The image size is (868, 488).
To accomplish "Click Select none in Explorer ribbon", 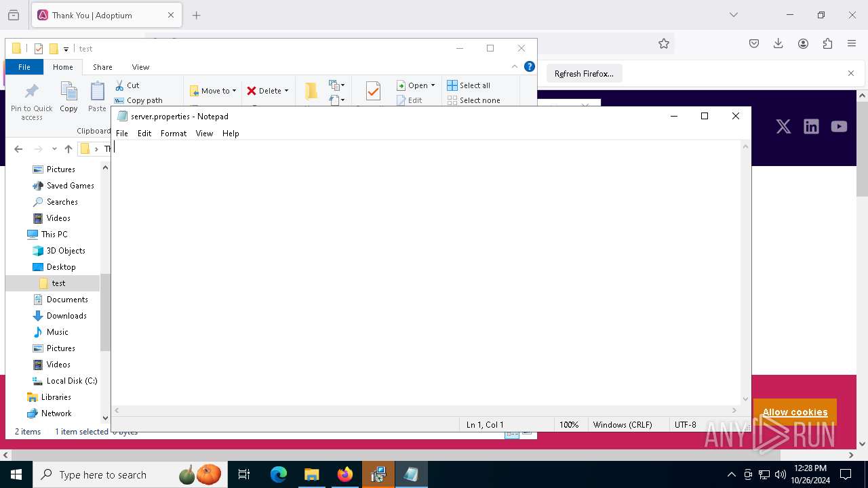I will tap(473, 100).
